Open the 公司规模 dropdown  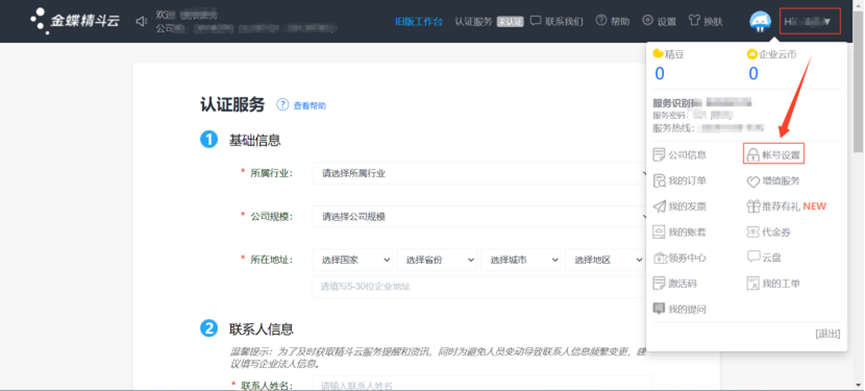click(482, 217)
